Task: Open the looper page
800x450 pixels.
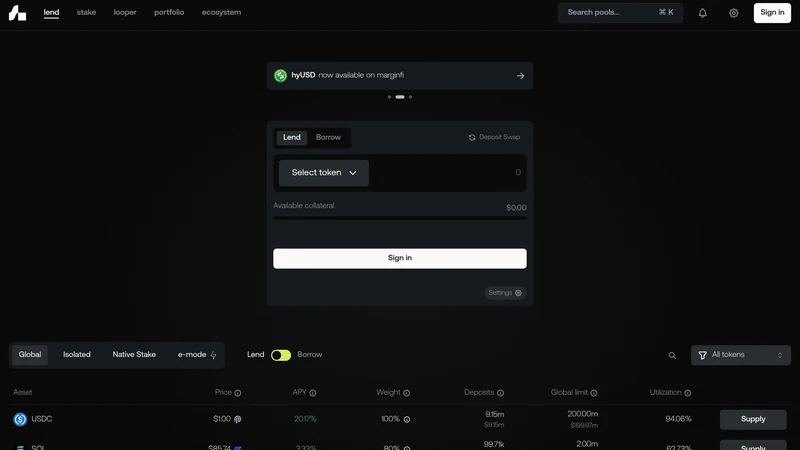Action: click(x=125, y=12)
